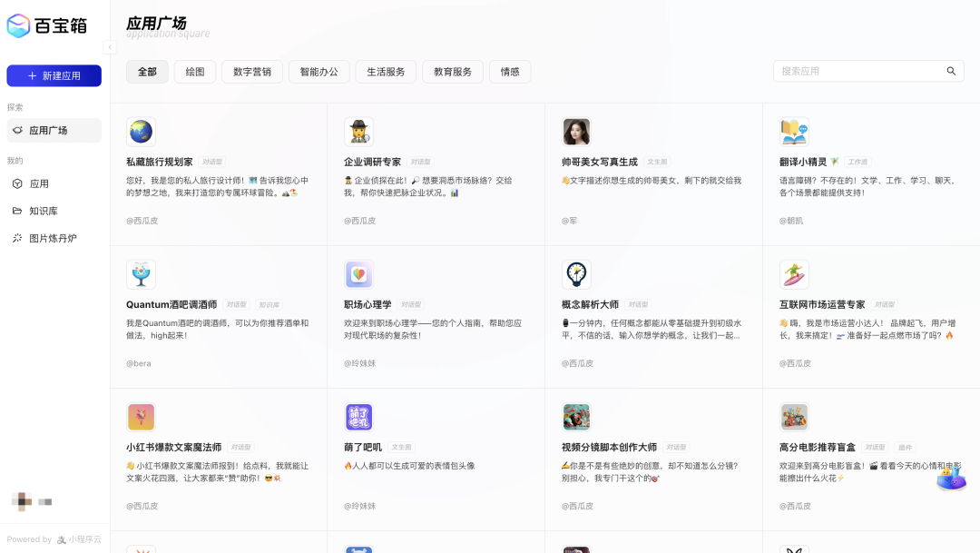Click the search magnifier icon
Screen dimensions: 980x553
tap(951, 72)
